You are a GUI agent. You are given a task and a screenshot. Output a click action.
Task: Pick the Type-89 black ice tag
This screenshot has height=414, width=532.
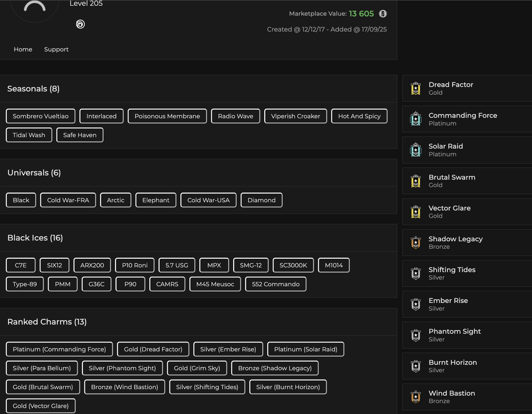(25, 284)
